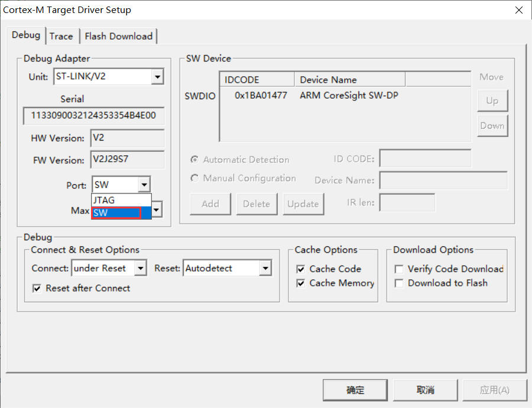Expand the Unit ST-LINK/V2 dropdown

point(157,77)
